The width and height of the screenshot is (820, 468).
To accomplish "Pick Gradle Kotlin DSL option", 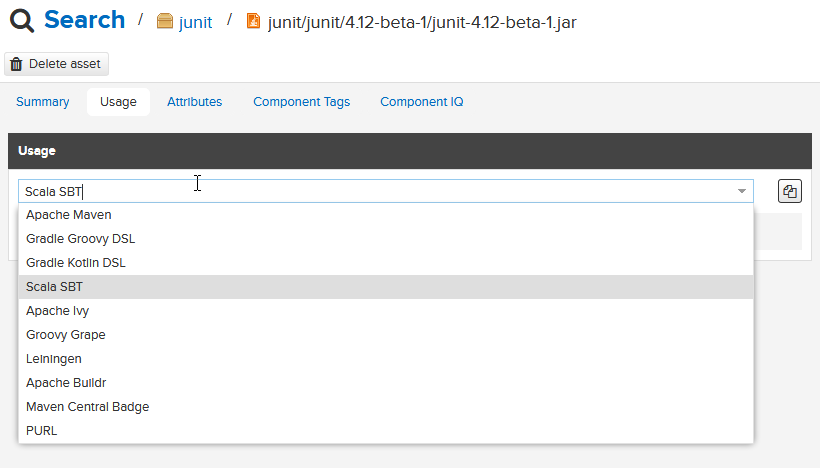I will [x=386, y=263].
